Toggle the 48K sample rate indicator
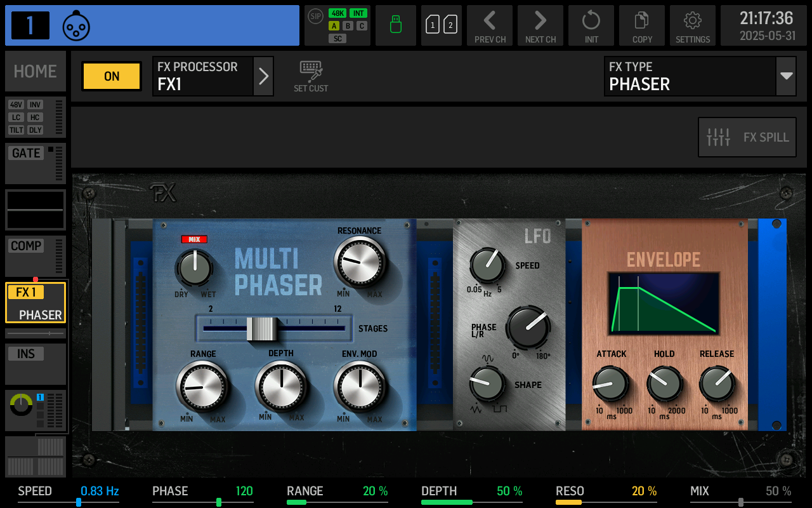 [x=337, y=12]
